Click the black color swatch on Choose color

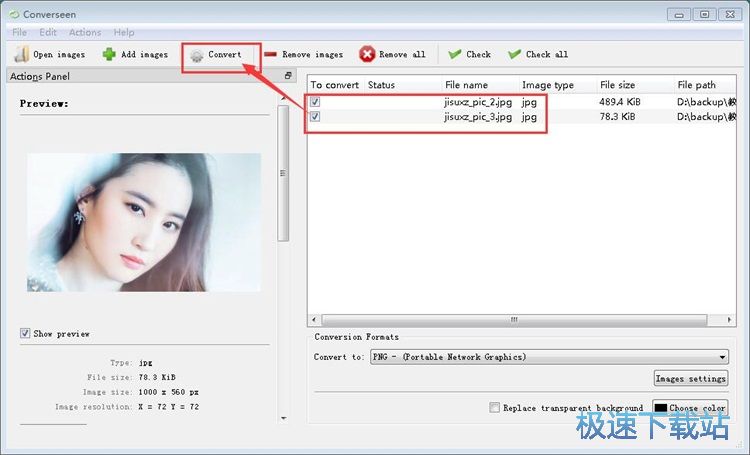(x=661, y=408)
